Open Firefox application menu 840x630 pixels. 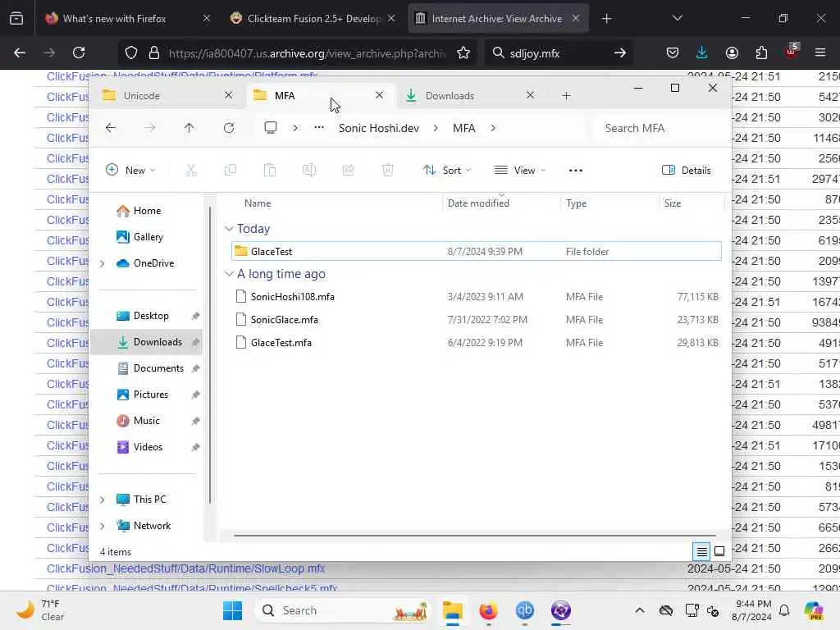pos(820,52)
